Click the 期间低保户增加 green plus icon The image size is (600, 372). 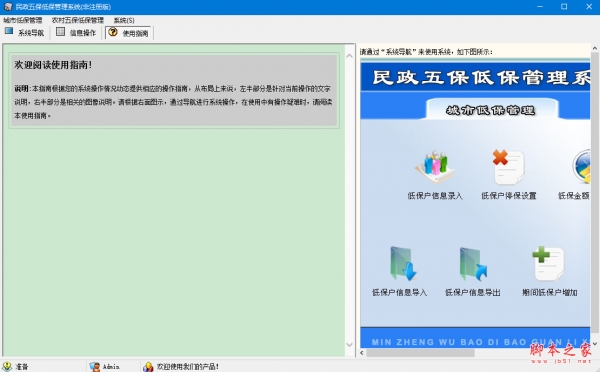click(548, 263)
